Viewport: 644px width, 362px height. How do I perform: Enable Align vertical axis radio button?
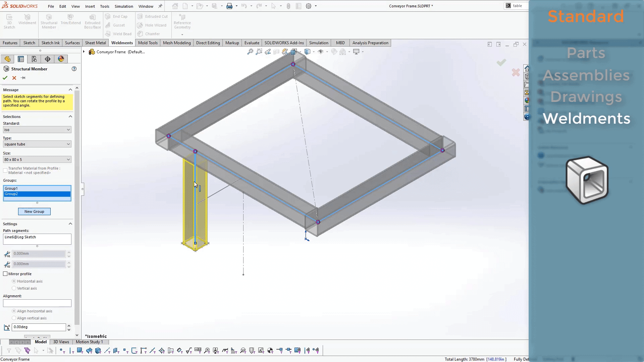(14, 318)
